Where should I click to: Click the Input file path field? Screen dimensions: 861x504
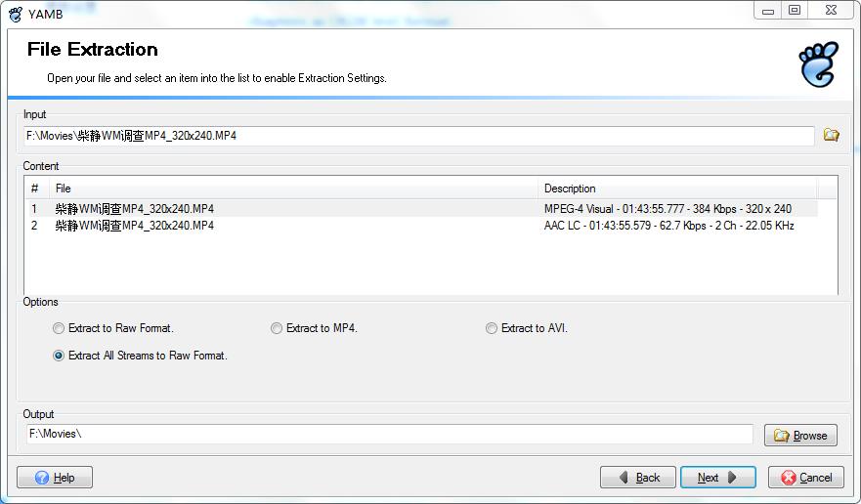click(x=419, y=136)
